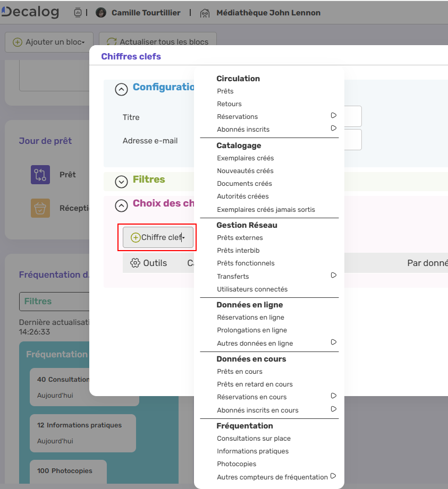
Task: Collapse the Choix des chiffres section chevron
Action: pos(122,205)
